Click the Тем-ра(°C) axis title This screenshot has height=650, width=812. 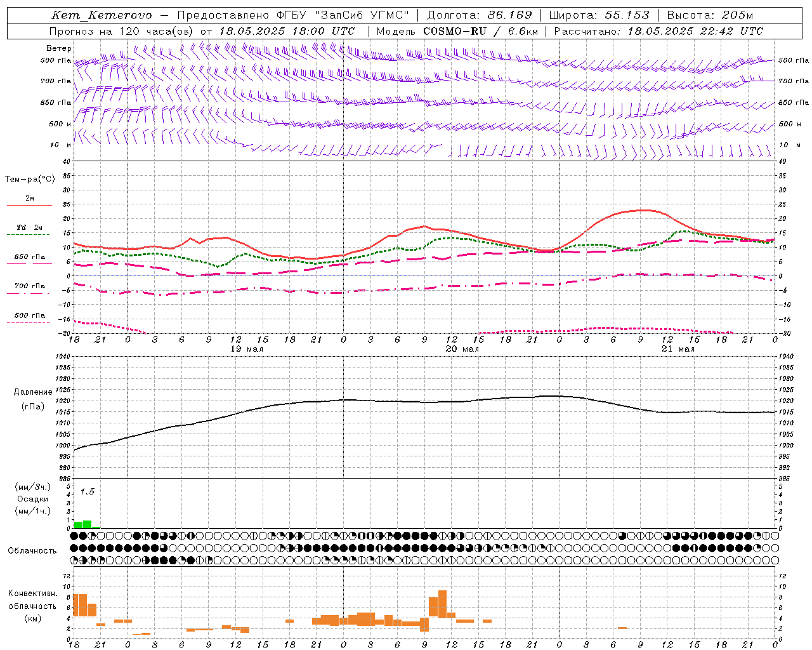click(30, 180)
